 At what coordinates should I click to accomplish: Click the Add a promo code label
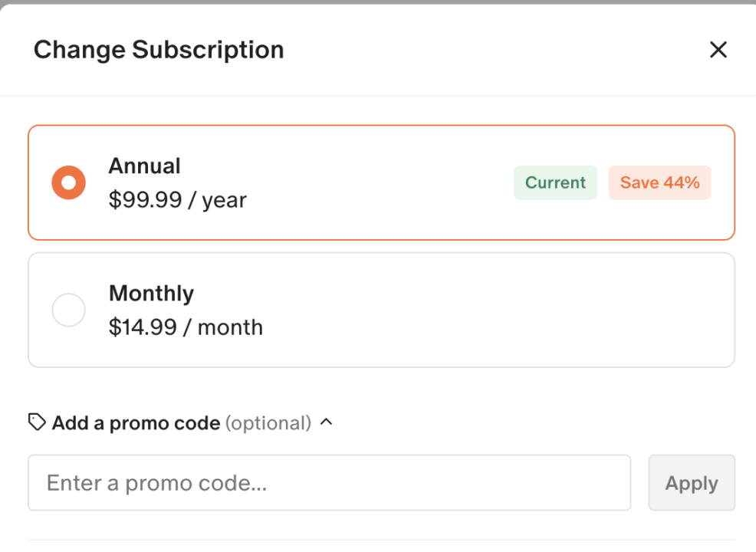coord(136,422)
